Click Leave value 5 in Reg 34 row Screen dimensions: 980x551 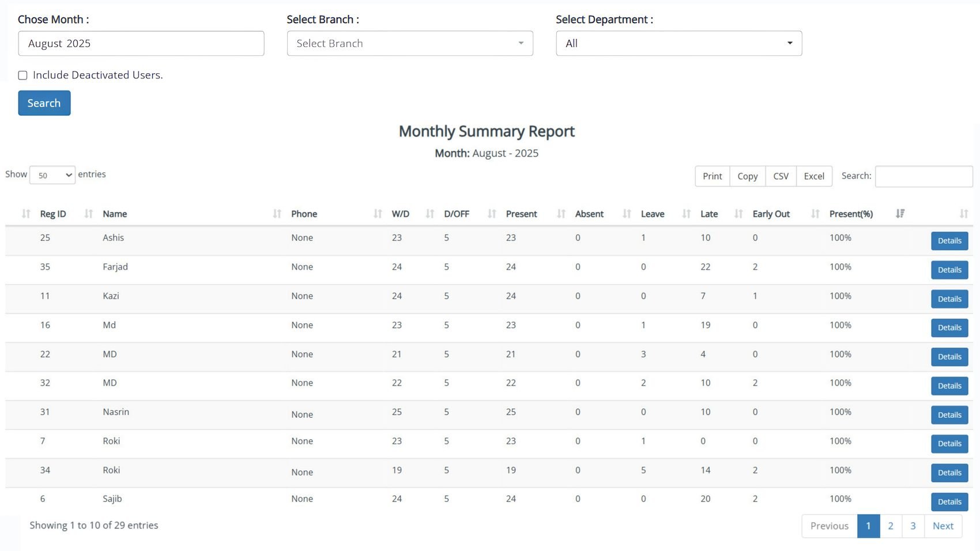coord(643,470)
